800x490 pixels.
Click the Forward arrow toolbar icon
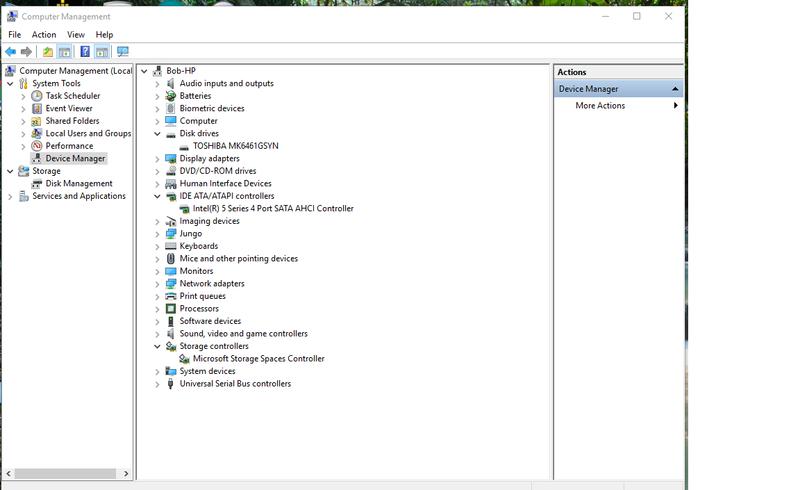point(26,52)
